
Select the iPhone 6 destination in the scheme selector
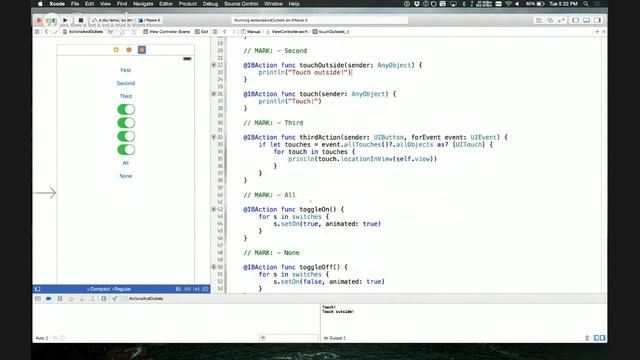click(x=149, y=20)
